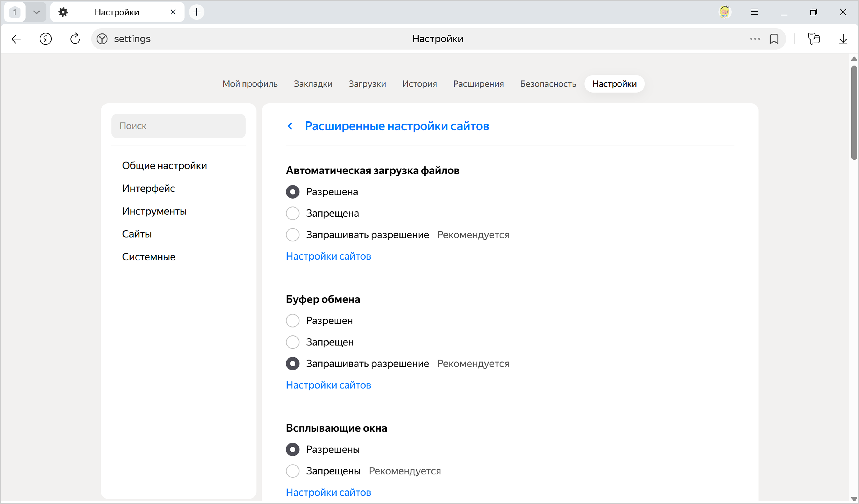This screenshot has width=859, height=504.
Task: Click the tab counter showing 1
Action: click(15, 12)
